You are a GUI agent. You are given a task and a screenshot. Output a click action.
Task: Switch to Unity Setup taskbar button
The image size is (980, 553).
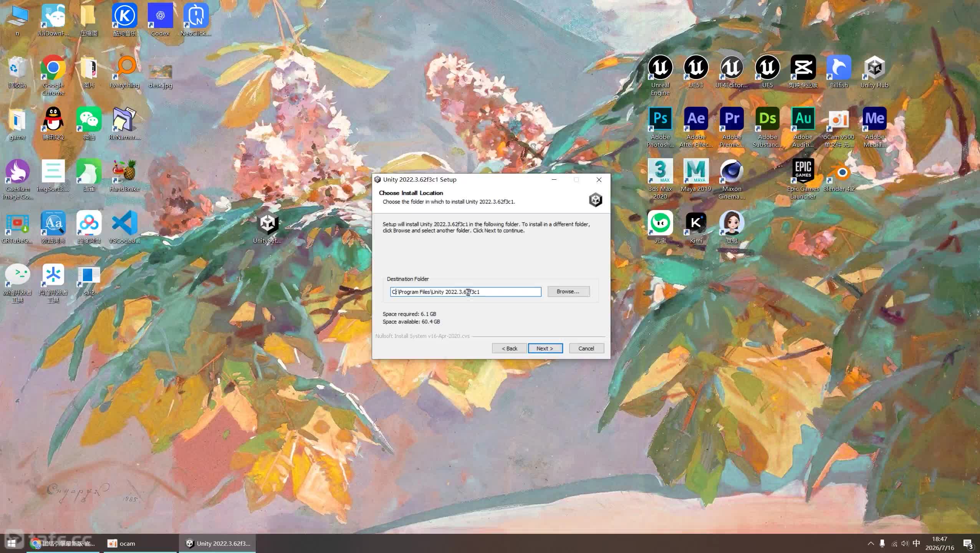coord(217,543)
